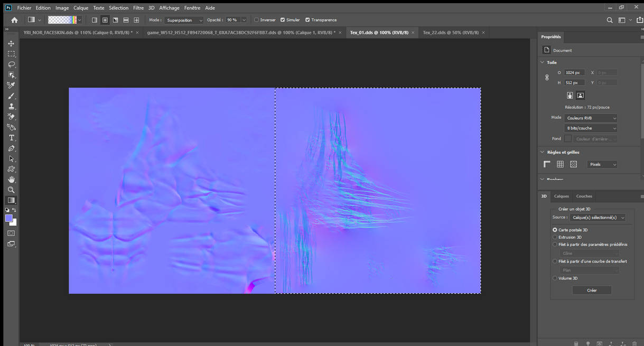
Task: Switch to the Calques panel tab
Action: (x=561, y=196)
